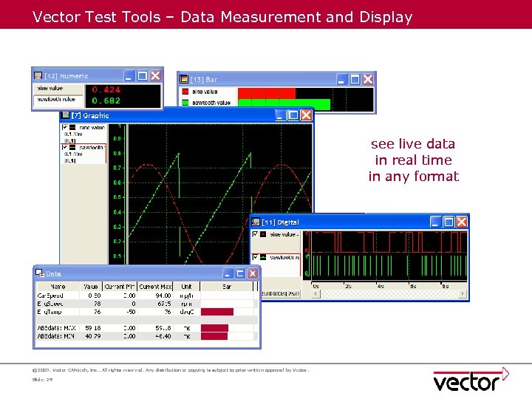Click left scroll arrow in Digital window
Viewport: 532px width, 399px height.
click(316, 293)
